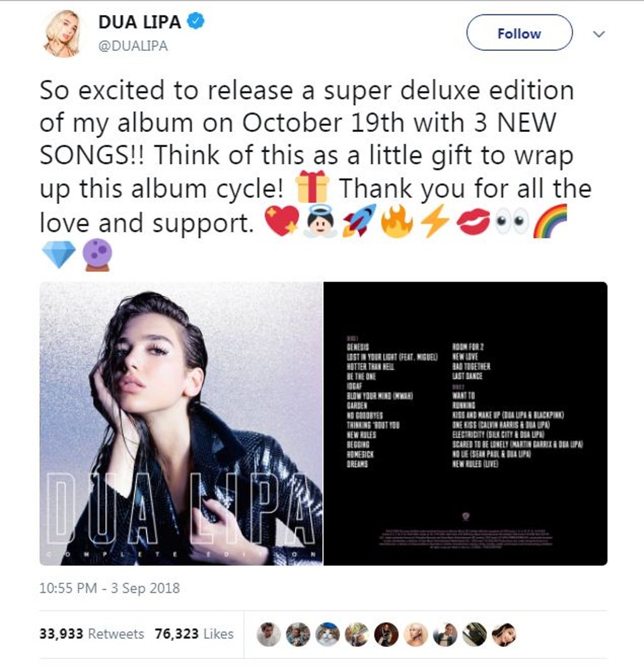Click the blue diamond emoji
The height and width of the screenshot is (667, 644).
pyautogui.click(x=58, y=255)
